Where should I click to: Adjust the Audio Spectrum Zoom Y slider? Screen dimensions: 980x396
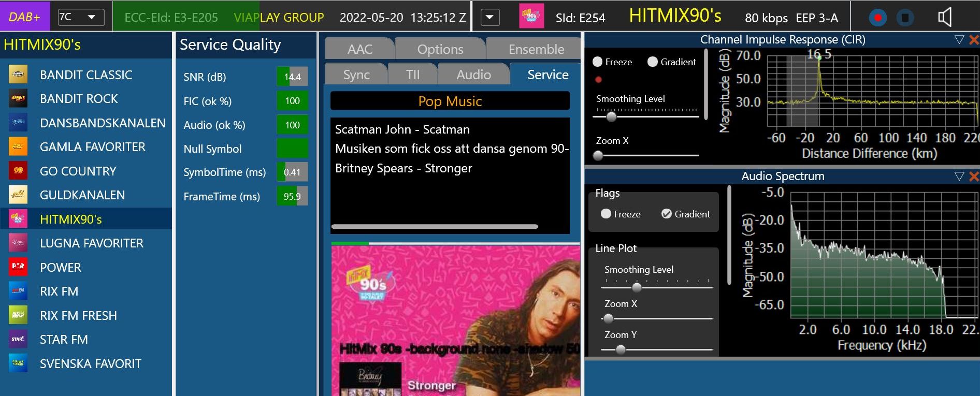[x=621, y=350]
